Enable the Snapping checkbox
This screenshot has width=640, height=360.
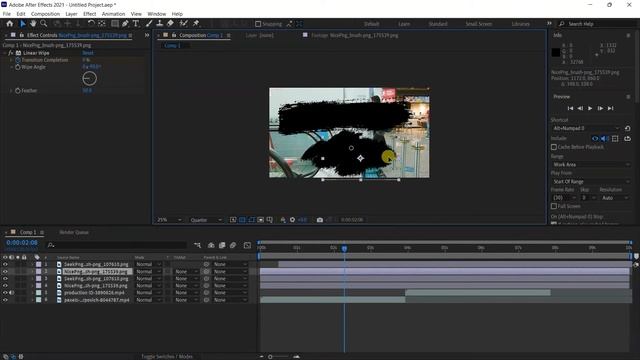click(x=258, y=24)
